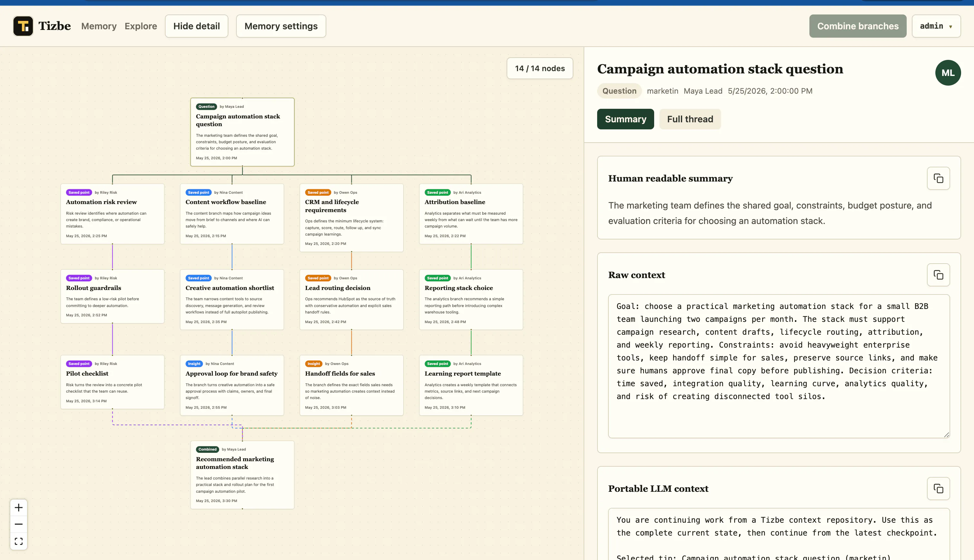Screen dimensions: 974x560
Task: Click the Question badge on the top node
Action: coord(206,107)
